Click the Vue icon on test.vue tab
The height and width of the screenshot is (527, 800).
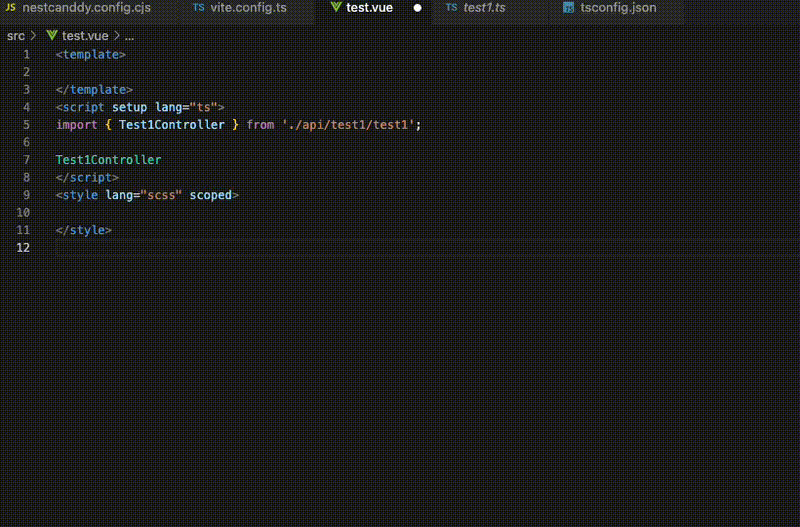pyautogui.click(x=336, y=7)
